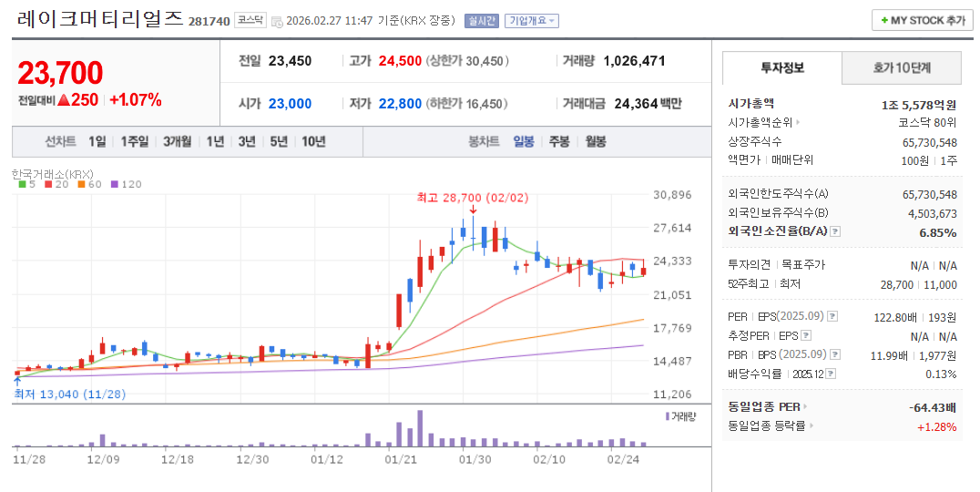Click 코스닥 80위 ranking text
Viewport: 980px width, 492px height.
pyautogui.click(x=927, y=123)
